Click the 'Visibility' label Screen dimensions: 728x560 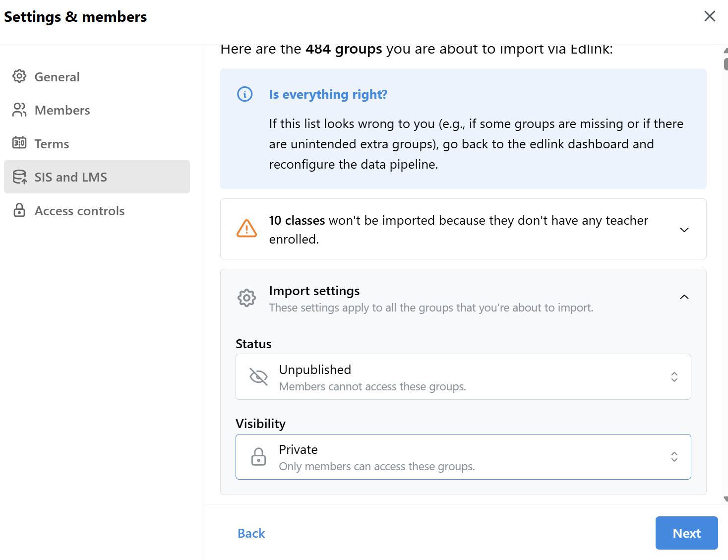tap(261, 424)
